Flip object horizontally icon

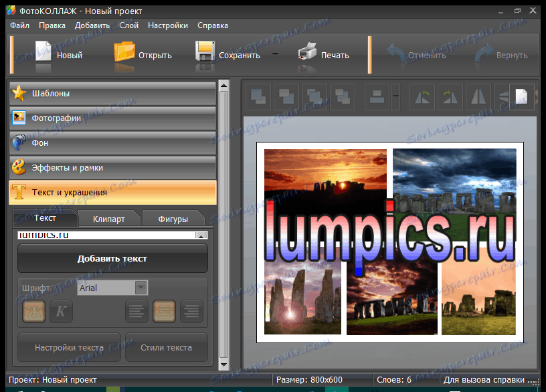[x=478, y=97]
